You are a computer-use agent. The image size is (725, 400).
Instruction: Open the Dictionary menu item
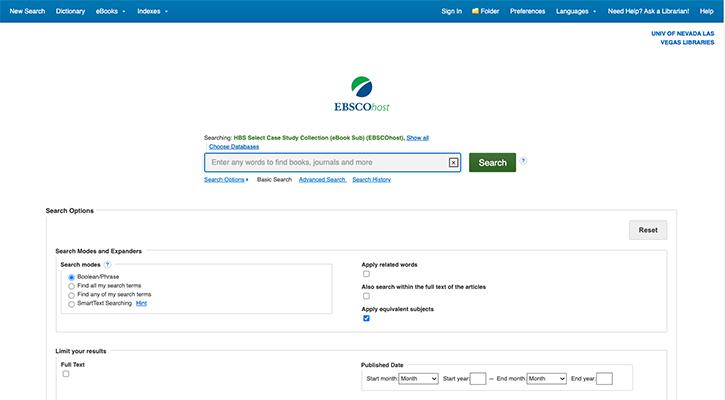point(70,11)
